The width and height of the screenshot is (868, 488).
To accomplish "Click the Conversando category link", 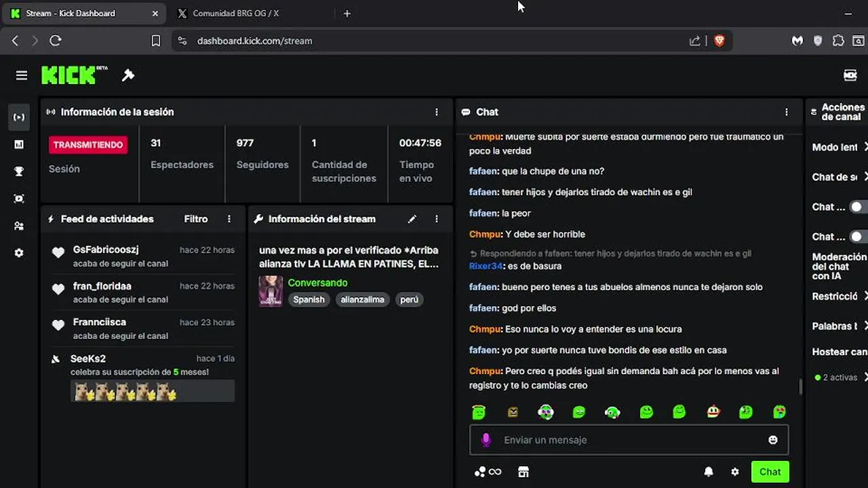I will [317, 283].
